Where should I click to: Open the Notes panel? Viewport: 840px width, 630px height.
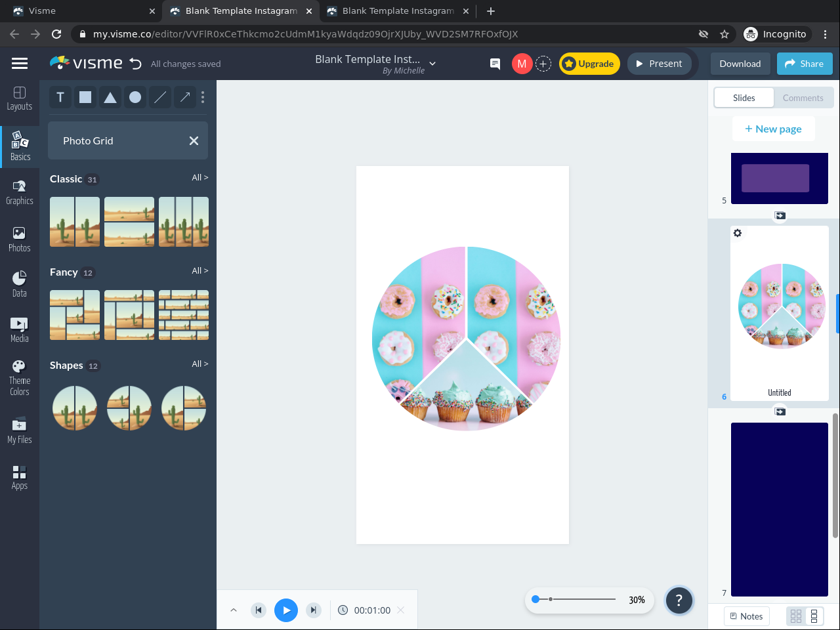click(747, 616)
